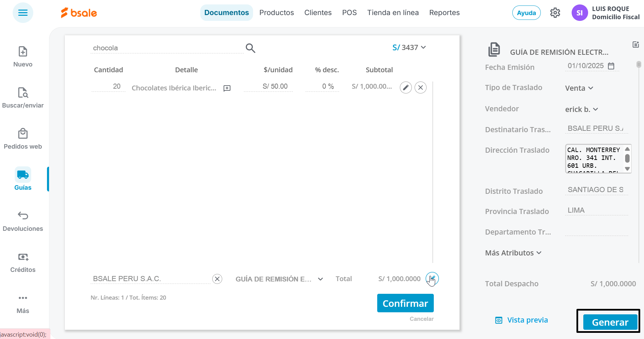The height and width of the screenshot is (339, 644).
Task: Click the calendar icon for Fecha Emisión
Action: point(611,66)
